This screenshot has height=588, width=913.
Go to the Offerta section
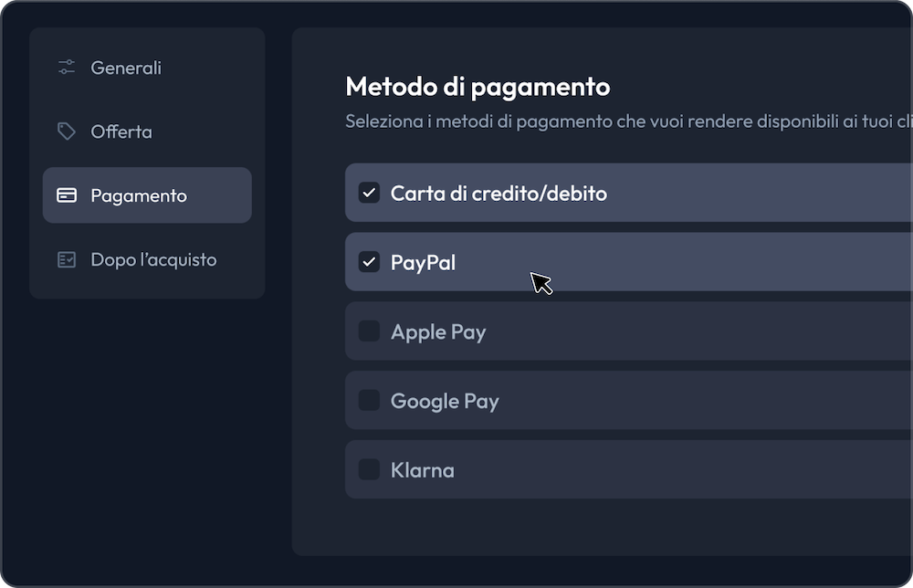click(x=147, y=131)
